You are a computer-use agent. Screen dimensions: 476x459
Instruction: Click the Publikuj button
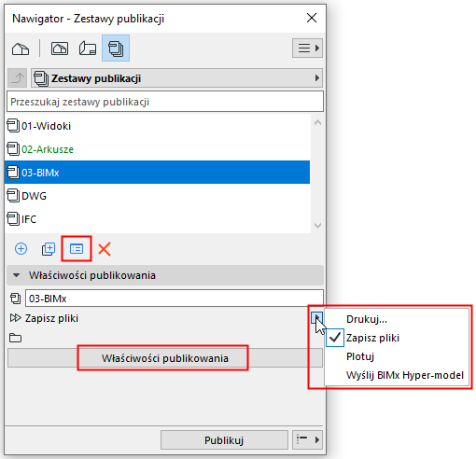(x=224, y=440)
